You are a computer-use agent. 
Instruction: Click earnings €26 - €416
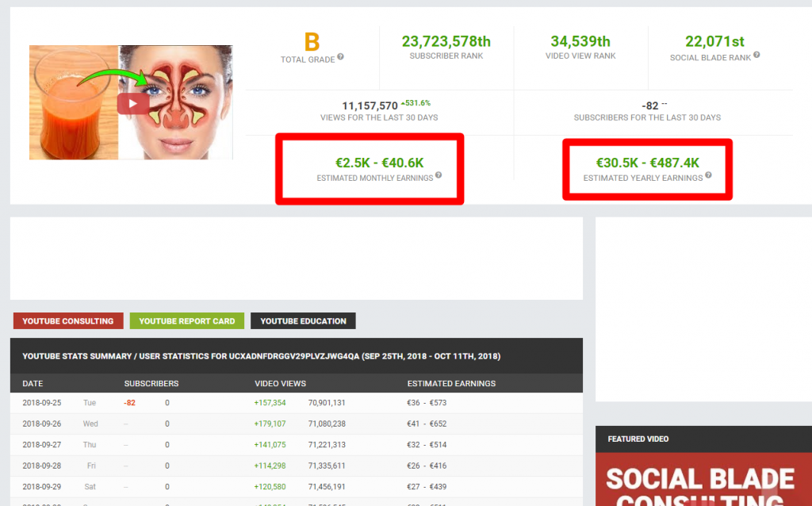427,466
